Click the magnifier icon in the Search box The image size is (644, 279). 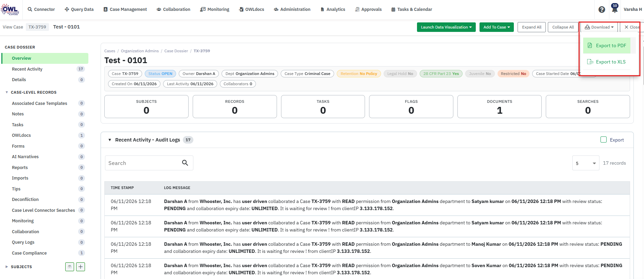[185, 163]
